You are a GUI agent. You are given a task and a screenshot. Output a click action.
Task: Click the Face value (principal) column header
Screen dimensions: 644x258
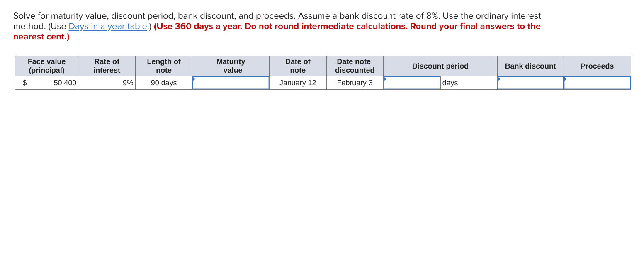pyautogui.click(x=47, y=66)
